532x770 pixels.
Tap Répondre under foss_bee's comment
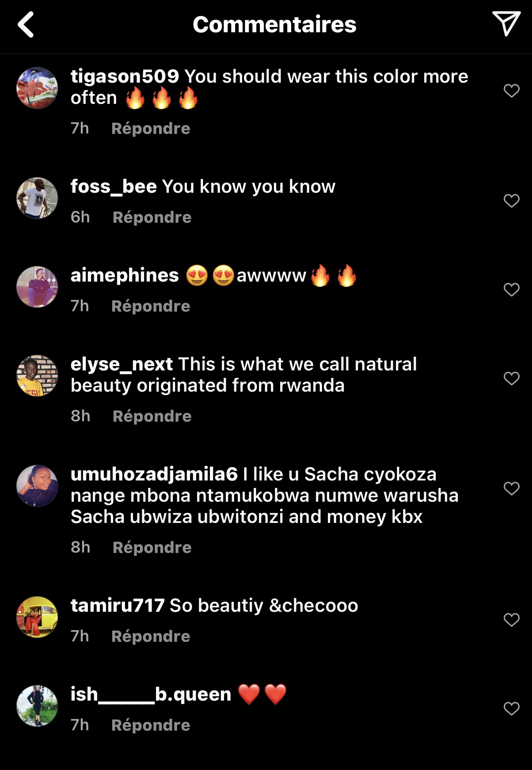[152, 217]
